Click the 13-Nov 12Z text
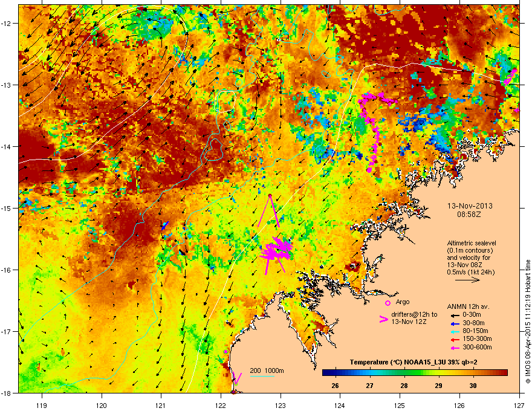 (x=409, y=322)
